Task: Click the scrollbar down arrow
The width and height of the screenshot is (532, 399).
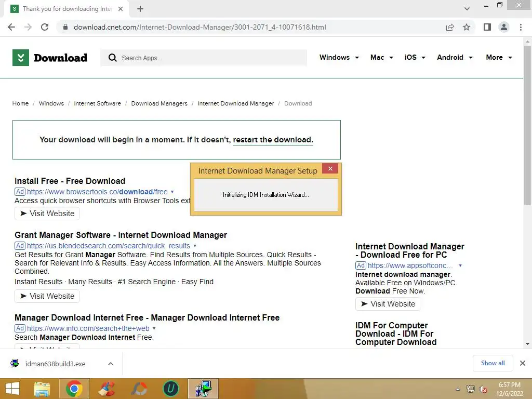Action: 527,344
